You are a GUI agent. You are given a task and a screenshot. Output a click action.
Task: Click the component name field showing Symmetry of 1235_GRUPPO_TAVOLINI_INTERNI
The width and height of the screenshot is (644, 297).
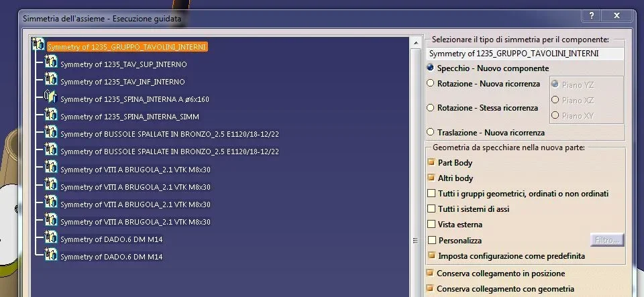pos(526,54)
